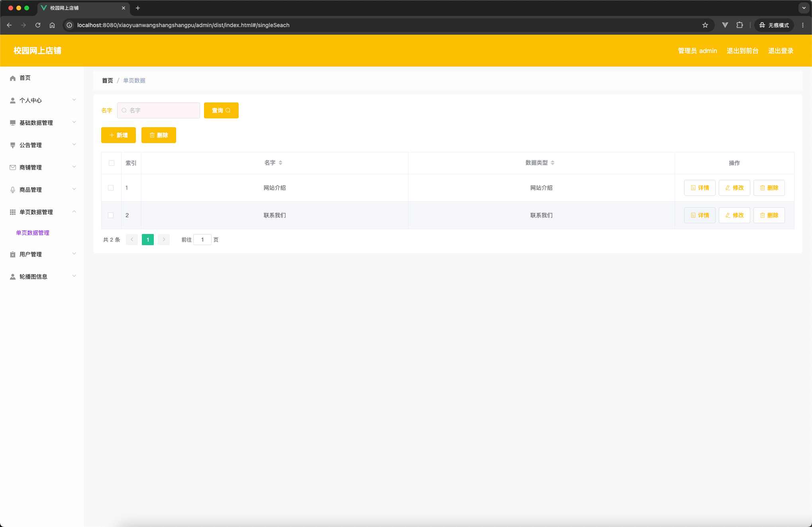Click 修改 for the 网站介绍 row
812x527 pixels.
(734, 188)
